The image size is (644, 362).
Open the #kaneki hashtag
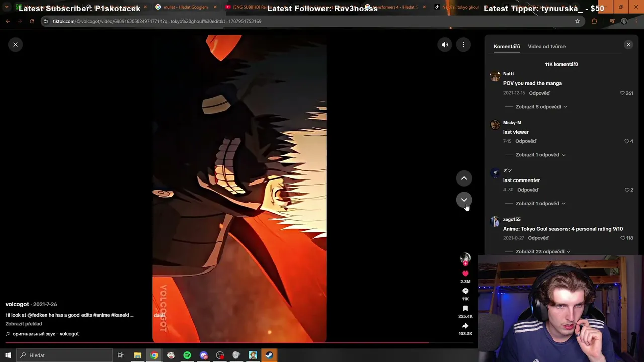(x=120, y=315)
